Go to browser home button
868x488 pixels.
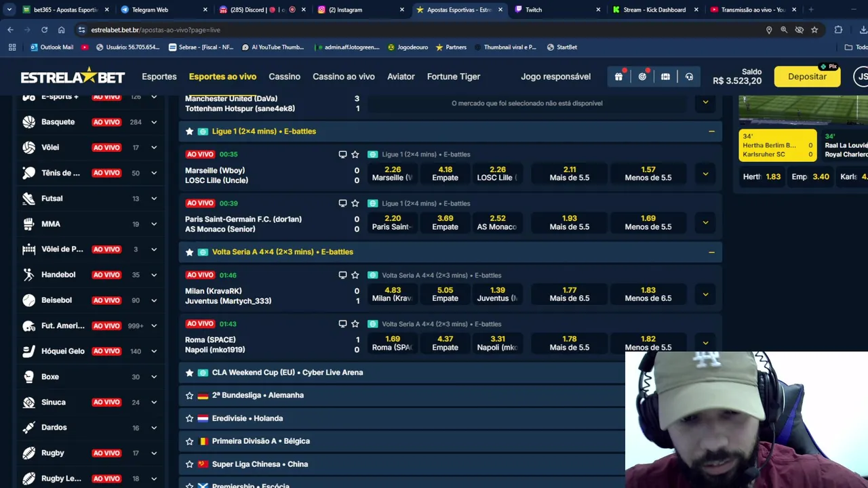(x=61, y=30)
